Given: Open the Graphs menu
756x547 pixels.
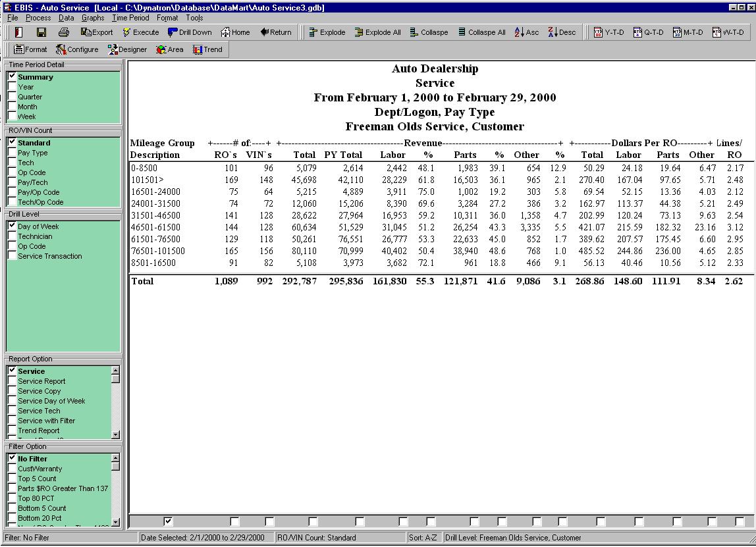Looking at the screenshot, I should 93,18.
